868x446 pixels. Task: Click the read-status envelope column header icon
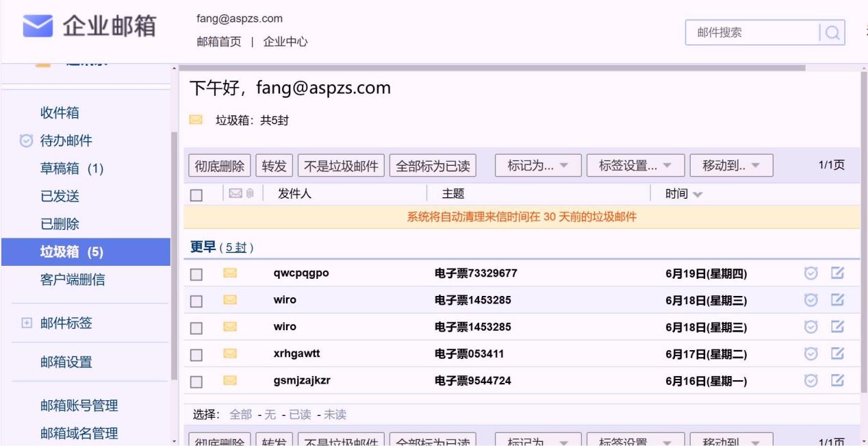pyautogui.click(x=235, y=195)
